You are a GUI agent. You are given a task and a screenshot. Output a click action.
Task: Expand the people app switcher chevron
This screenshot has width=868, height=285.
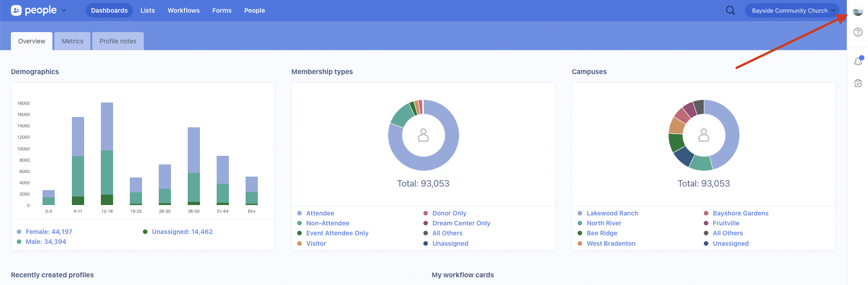click(x=64, y=10)
